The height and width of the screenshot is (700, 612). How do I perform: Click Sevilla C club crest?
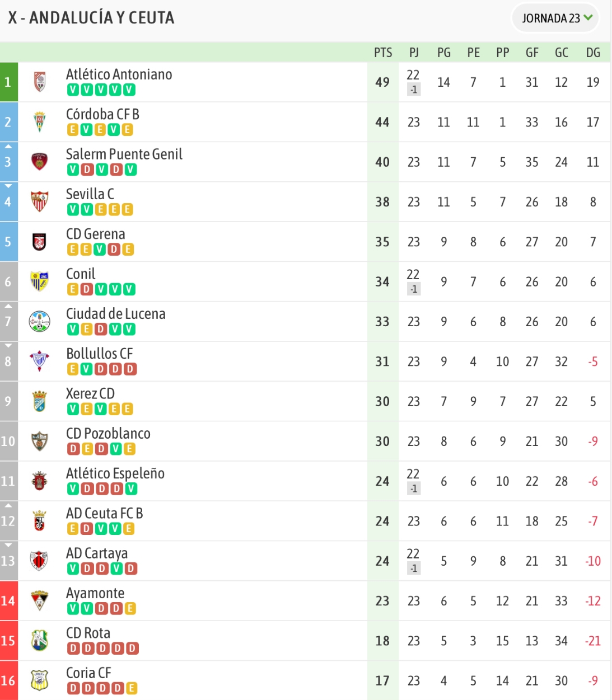tap(40, 201)
